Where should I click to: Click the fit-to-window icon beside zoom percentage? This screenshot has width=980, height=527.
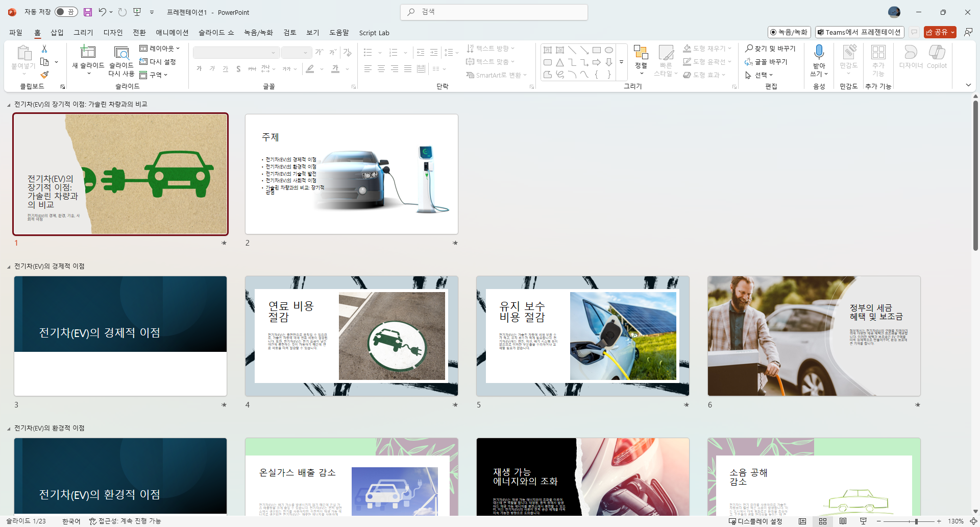click(973, 521)
